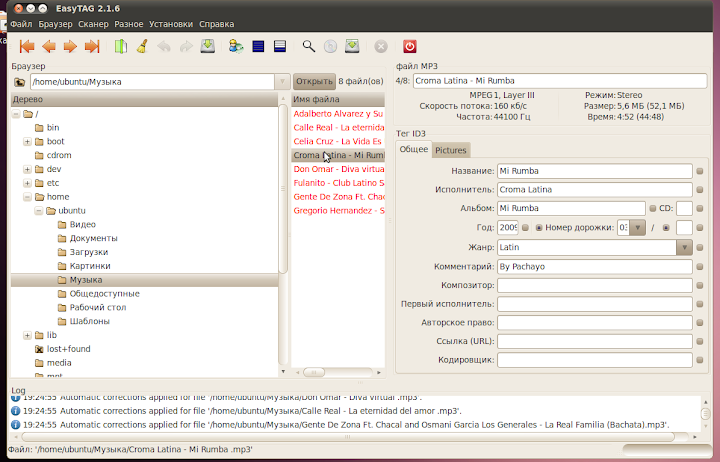Save files using the green arrow drive icon

coord(208,46)
